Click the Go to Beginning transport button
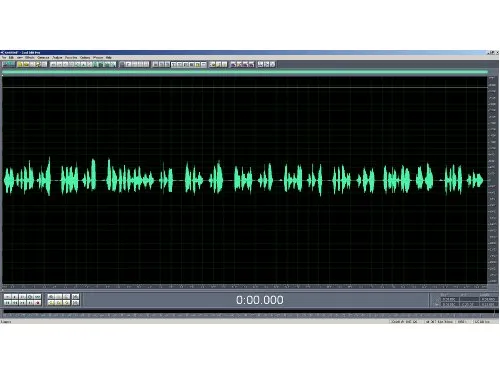This screenshot has width=500, height=375. click(7, 303)
